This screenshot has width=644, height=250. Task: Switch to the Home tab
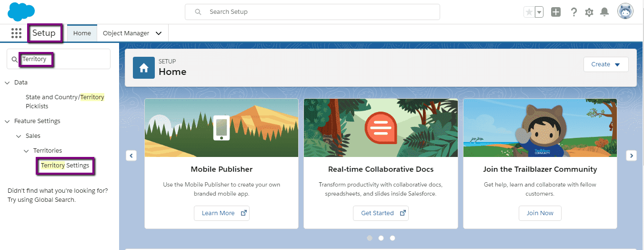pyautogui.click(x=82, y=33)
